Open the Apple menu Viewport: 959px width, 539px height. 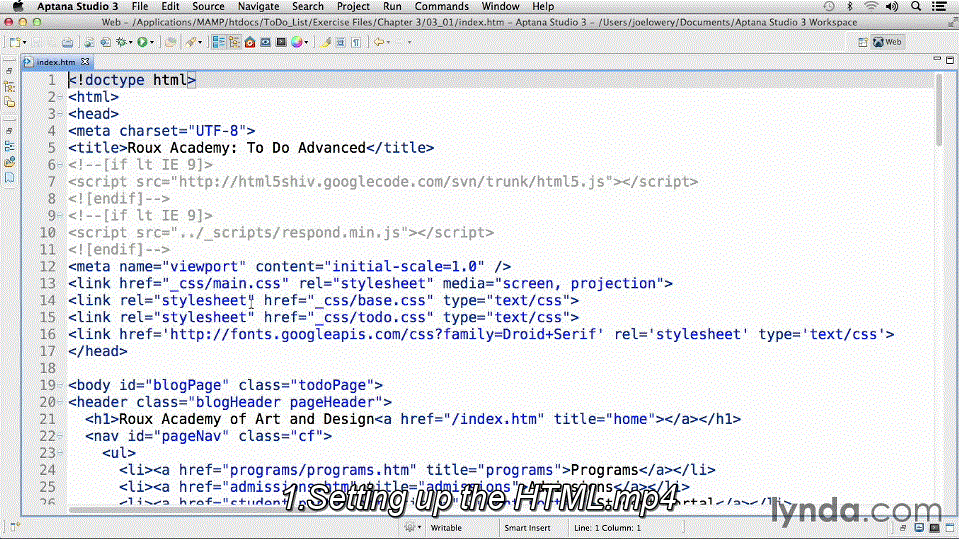(x=18, y=6)
